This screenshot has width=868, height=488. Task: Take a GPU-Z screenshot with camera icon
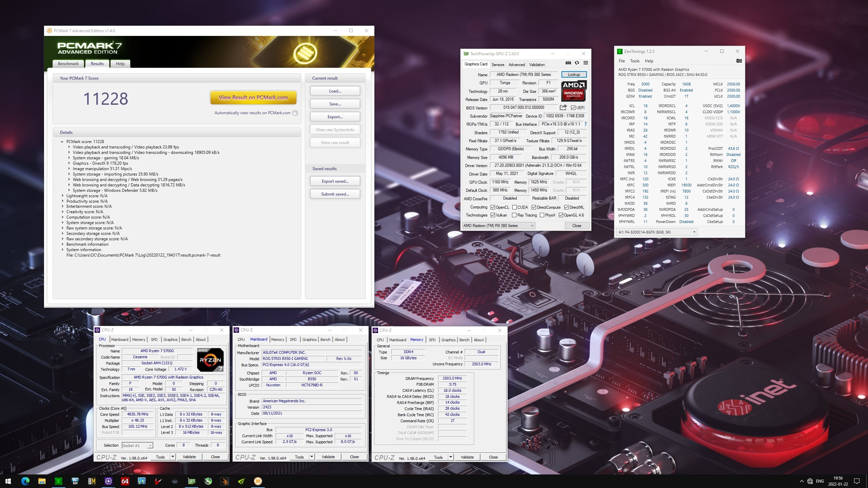point(568,63)
